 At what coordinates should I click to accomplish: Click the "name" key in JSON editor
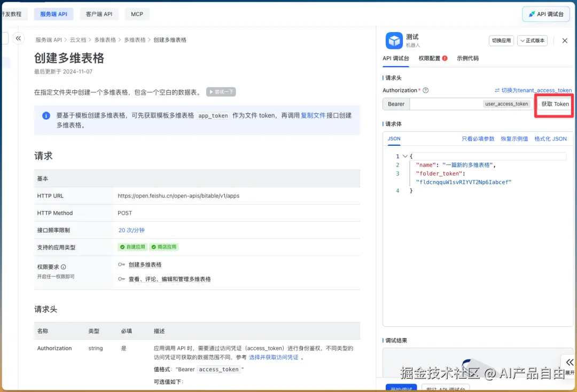[x=426, y=165]
